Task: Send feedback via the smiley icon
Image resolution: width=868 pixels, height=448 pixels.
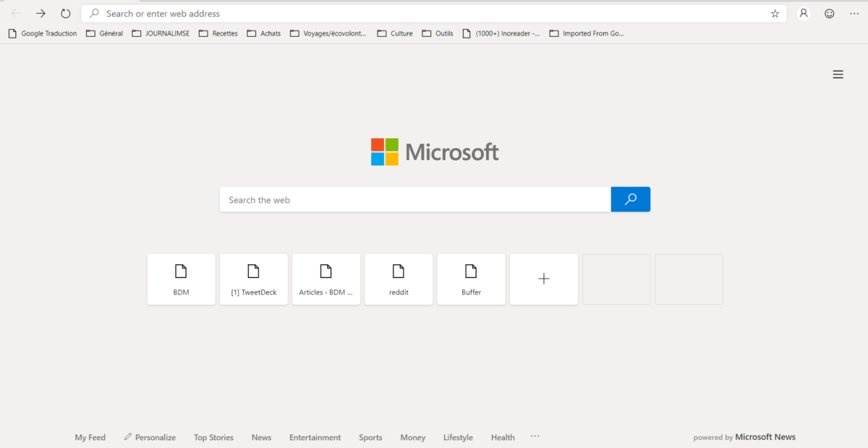Action: [829, 13]
